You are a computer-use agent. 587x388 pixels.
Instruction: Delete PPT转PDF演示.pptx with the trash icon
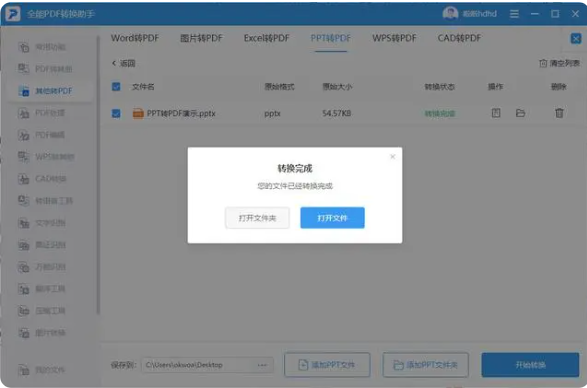tap(559, 113)
